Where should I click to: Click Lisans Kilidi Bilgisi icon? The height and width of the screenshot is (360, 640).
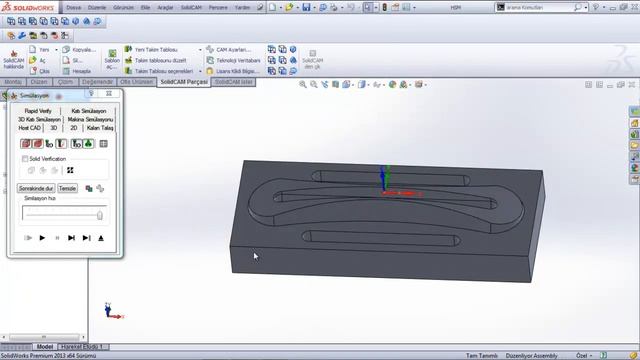(210, 71)
